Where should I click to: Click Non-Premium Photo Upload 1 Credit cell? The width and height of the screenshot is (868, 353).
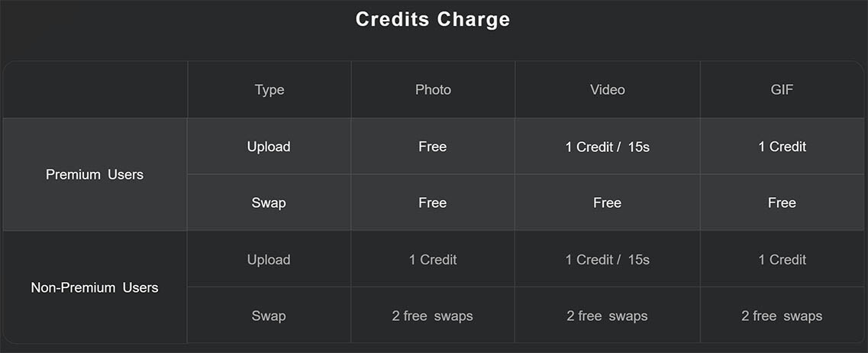pos(433,260)
